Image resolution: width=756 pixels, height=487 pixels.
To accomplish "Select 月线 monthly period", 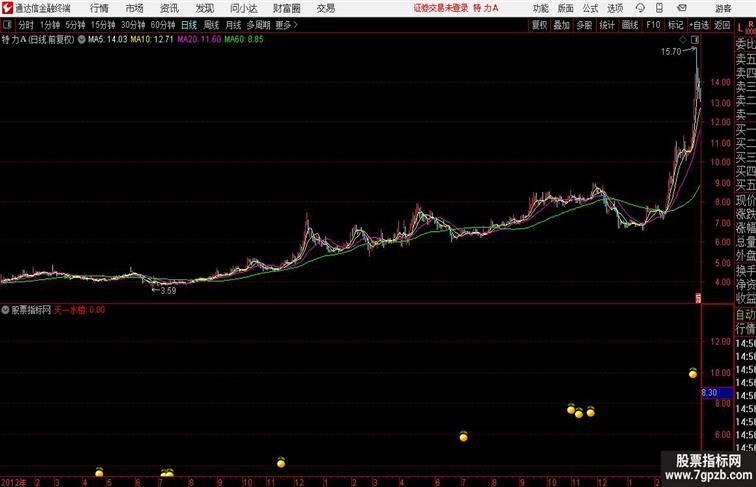I will coord(233,25).
